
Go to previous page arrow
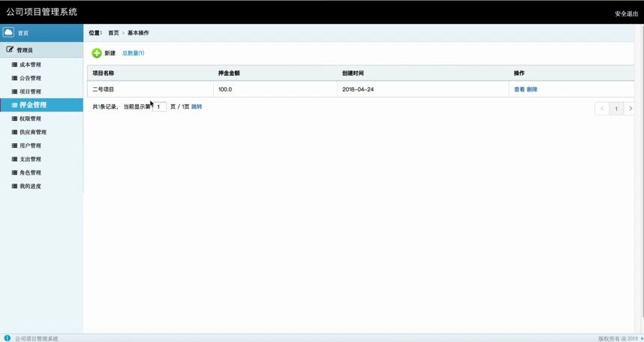point(602,109)
